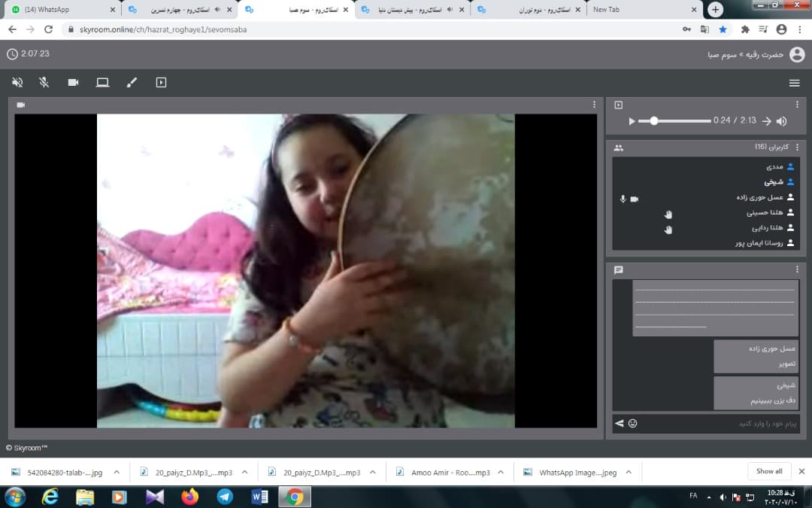The height and width of the screenshot is (508, 812).
Task: Click the chat message input field
Action: (x=714, y=424)
